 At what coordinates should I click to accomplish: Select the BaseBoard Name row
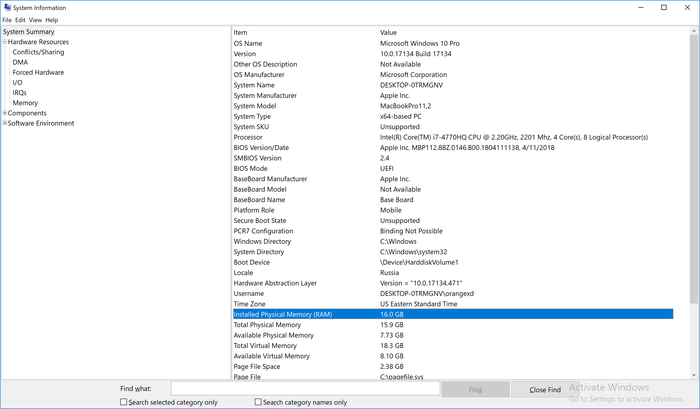click(x=453, y=200)
